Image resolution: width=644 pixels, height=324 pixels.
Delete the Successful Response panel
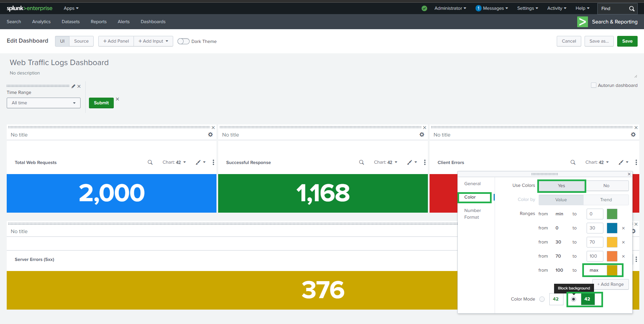pos(425,127)
